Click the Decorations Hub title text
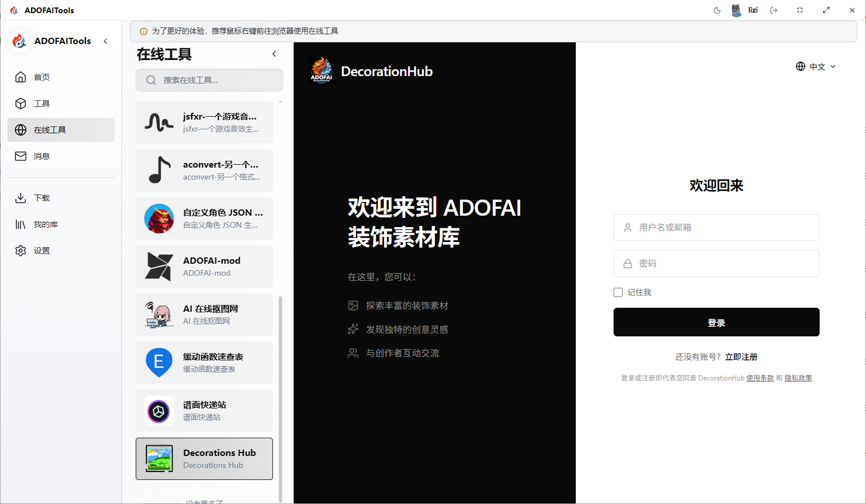The width and height of the screenshot is (866, 504). pyautogui.click(x=219, y=453)
